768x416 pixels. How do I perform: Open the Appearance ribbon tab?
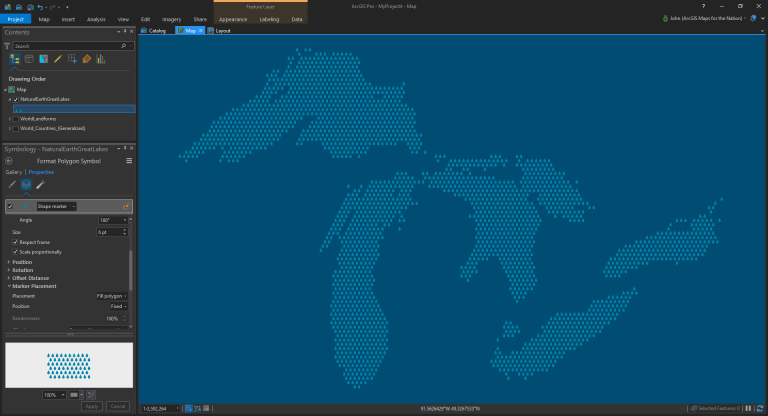click(x=233, y=19)
